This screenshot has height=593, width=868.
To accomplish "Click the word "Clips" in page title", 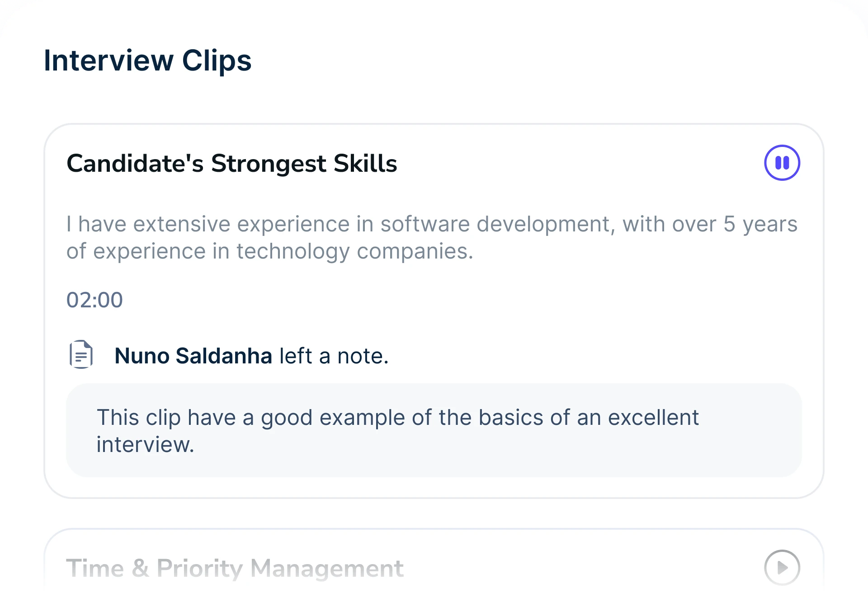I will (217, 61).
